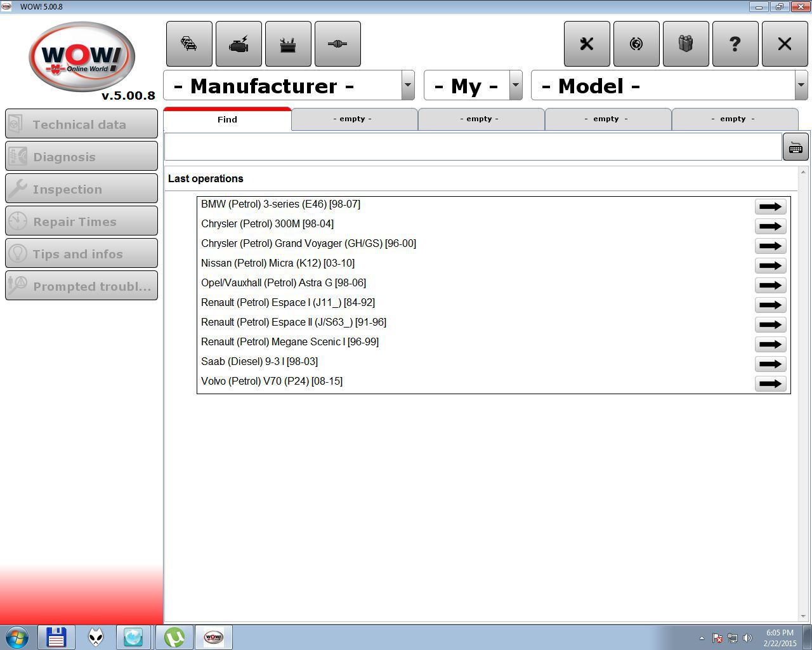812x650 pixels.
Task: Open the volume speaker tray icon
Action: (x=747, y=638)
